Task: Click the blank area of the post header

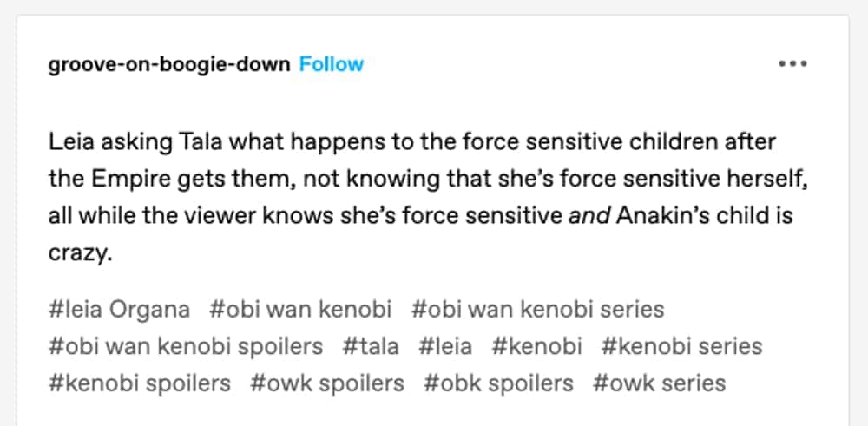Action: 564,64
